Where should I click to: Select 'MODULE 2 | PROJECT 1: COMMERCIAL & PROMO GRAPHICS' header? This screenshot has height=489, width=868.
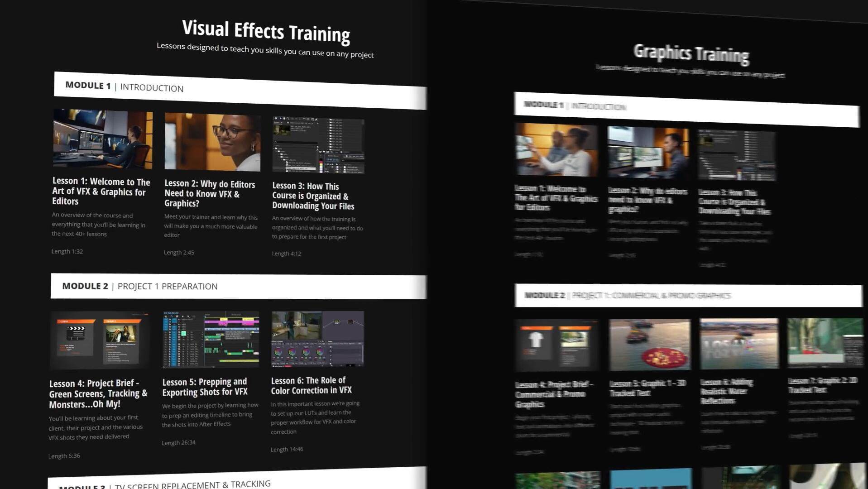click(688, 296)
